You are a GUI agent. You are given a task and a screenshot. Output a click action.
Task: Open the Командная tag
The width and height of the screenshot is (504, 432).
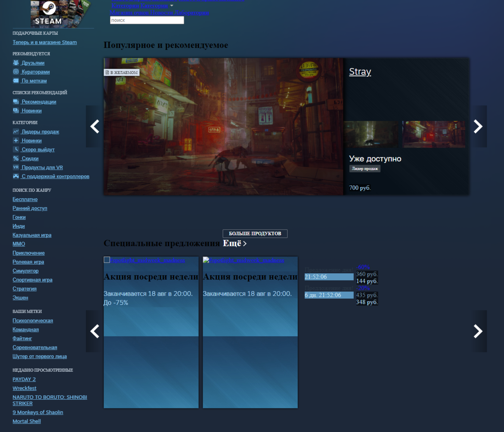coord(26,330)
